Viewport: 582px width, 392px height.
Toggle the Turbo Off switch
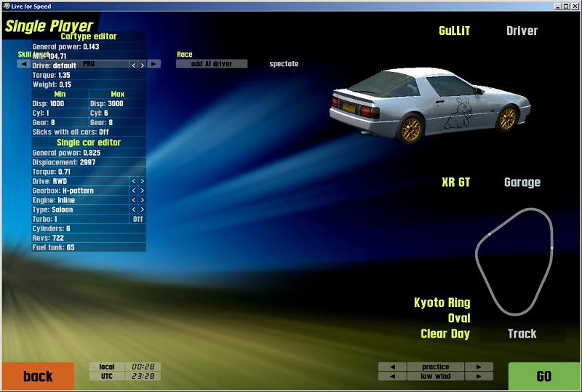pos(137,219)
